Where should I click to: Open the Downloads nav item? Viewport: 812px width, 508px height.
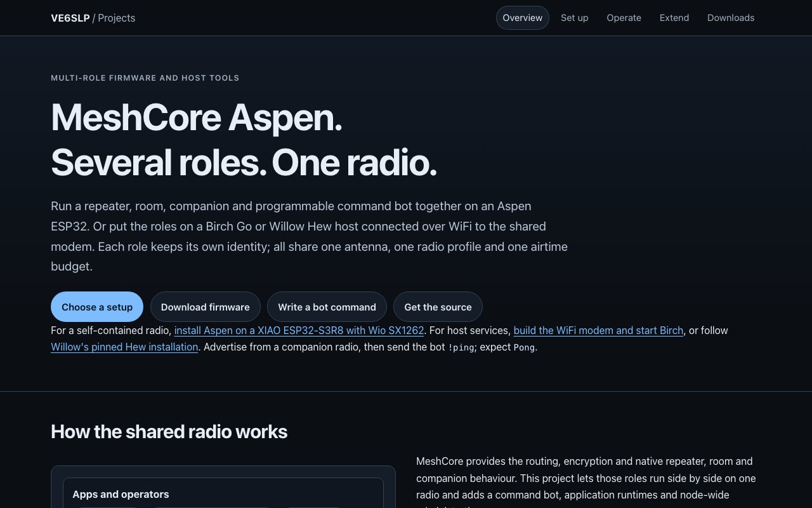731,18
